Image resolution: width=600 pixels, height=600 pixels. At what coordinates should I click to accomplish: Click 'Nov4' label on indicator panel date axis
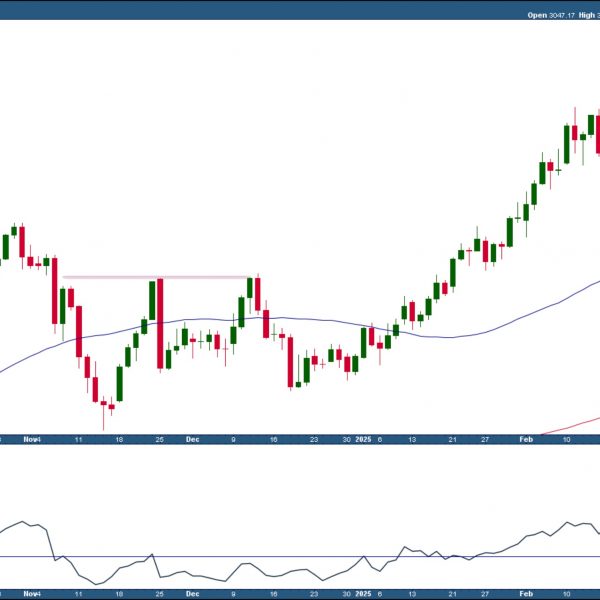click(x=32, y=594)
